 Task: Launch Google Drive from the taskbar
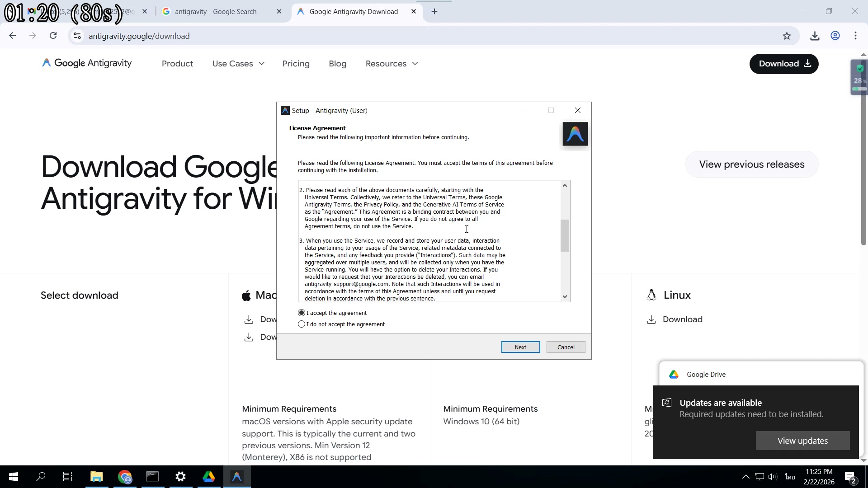coord(208,477)
